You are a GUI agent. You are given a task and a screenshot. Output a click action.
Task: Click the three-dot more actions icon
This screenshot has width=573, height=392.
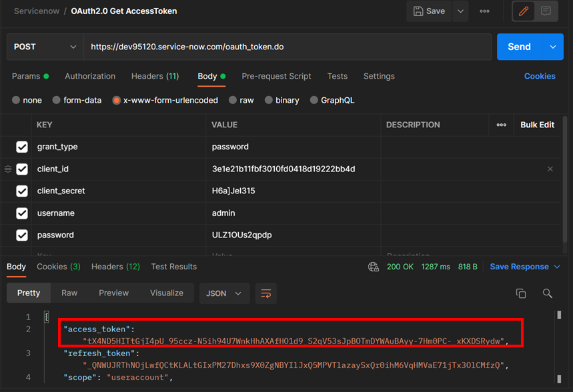click(484, 11)
